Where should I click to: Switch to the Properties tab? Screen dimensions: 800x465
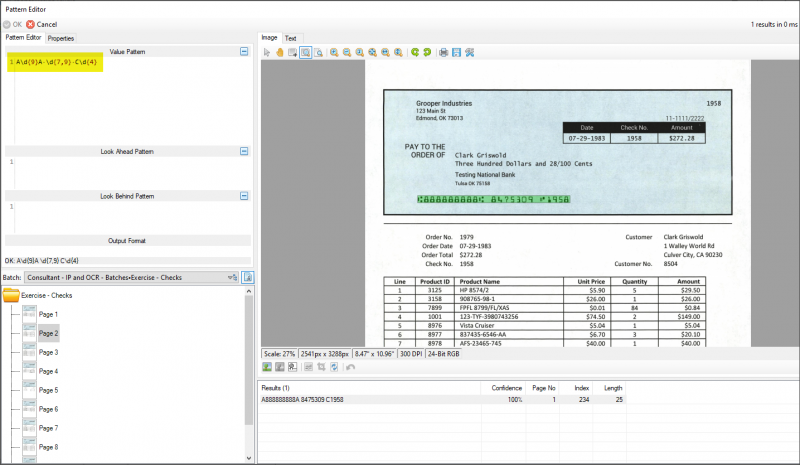61,38
